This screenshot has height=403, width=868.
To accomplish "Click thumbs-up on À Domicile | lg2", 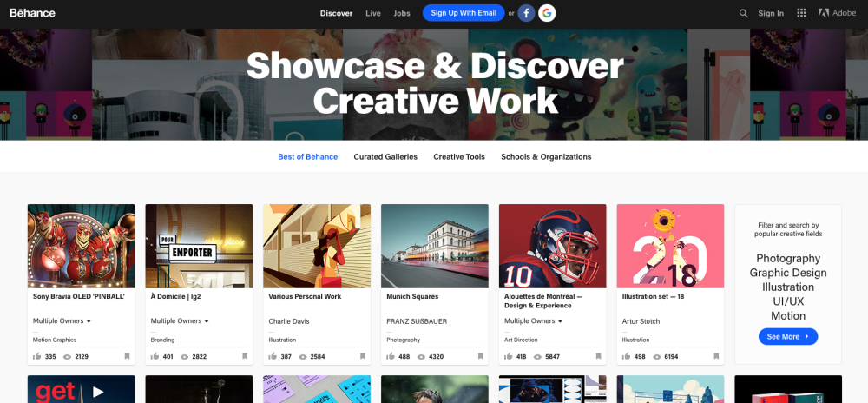I will [155, 356].
